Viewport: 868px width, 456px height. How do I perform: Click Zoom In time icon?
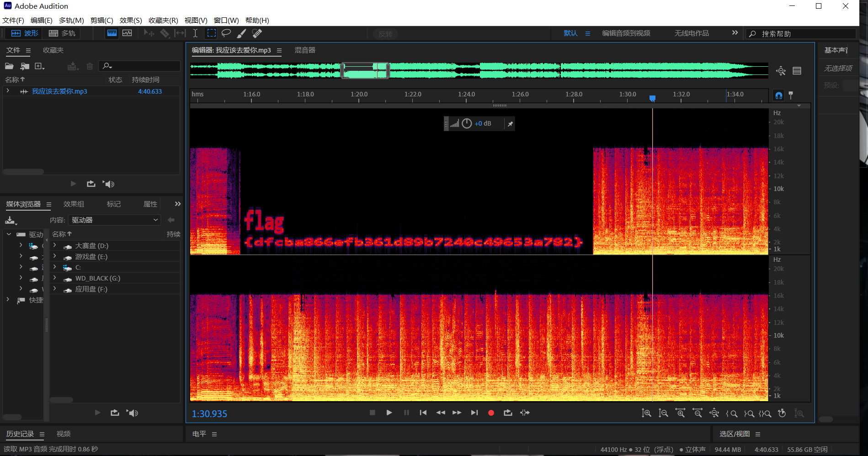[x=681, y=413]
